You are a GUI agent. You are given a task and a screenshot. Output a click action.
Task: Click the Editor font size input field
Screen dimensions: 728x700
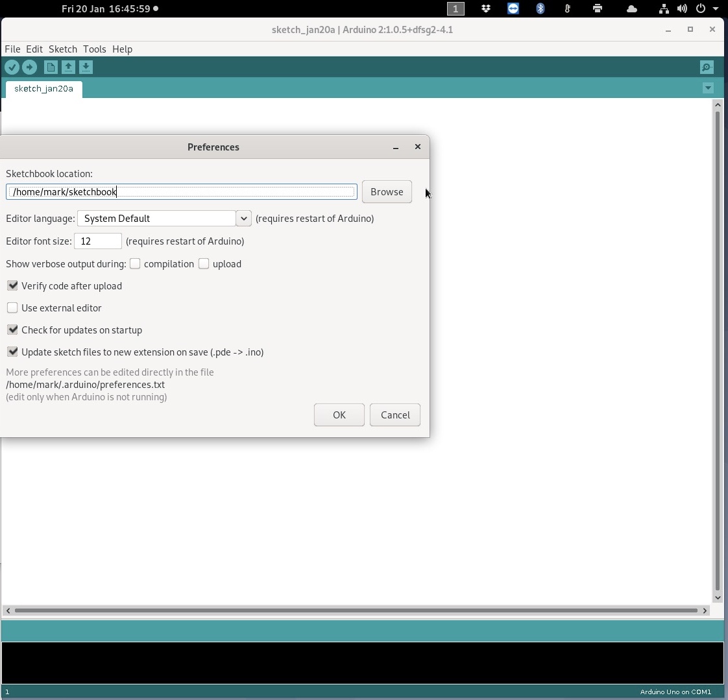[x=98, y=241]
